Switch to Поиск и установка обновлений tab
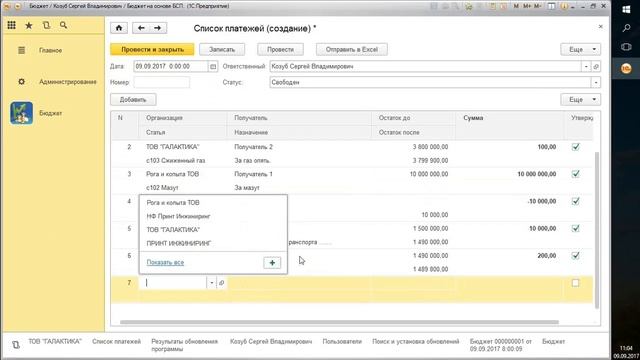Screen dimensions: 640x360 click(x=416, y=341)
